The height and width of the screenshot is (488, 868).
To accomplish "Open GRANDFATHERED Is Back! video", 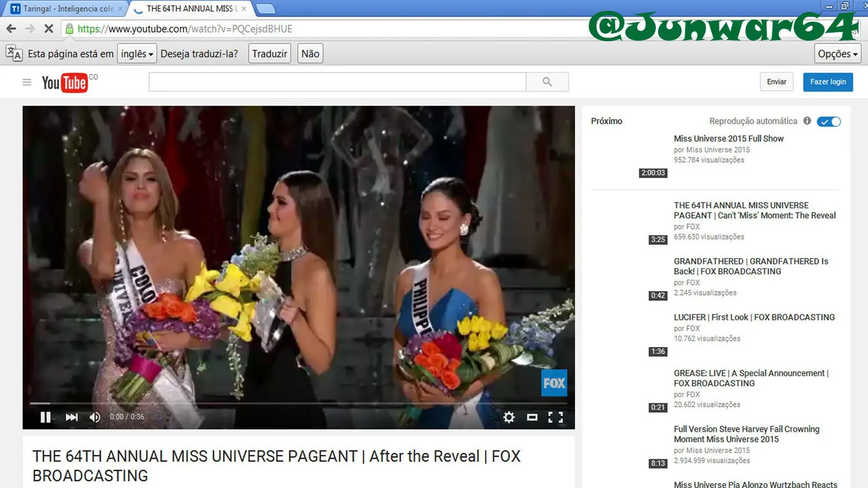I will point(751,266).
